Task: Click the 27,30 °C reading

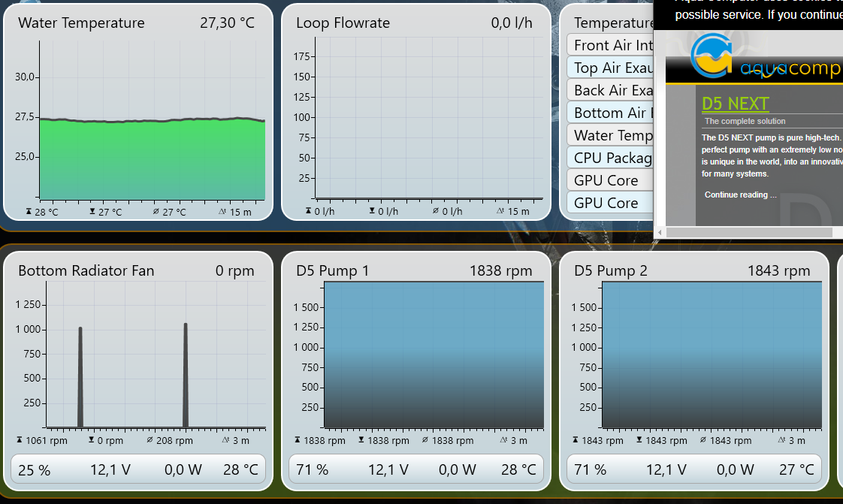Action: click(227, 23)
